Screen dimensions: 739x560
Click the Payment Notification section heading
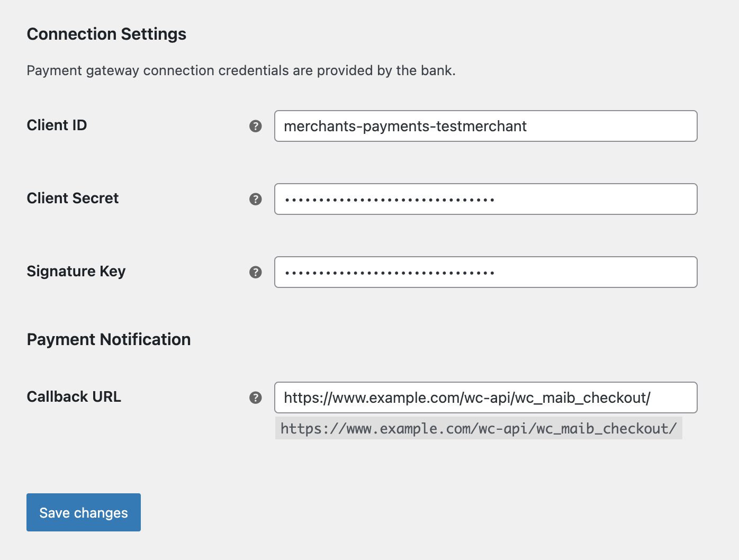click(x=109, y=340)
